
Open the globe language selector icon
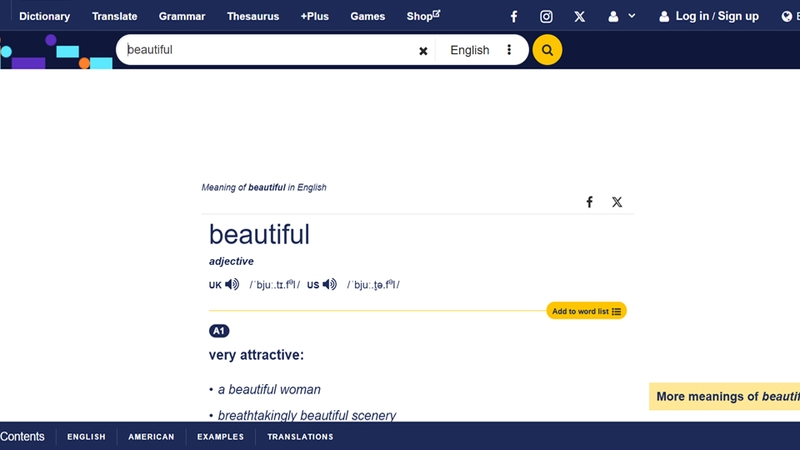pos(786,17)
